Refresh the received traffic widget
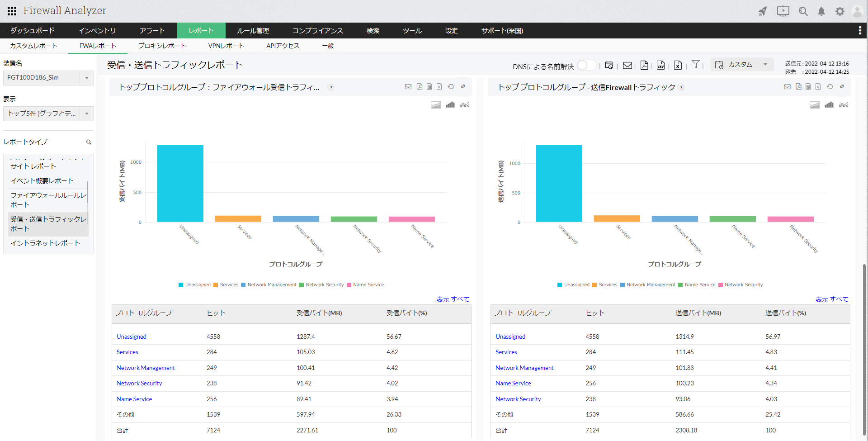Screen dimensions: 868x441 tap(451, 87)
